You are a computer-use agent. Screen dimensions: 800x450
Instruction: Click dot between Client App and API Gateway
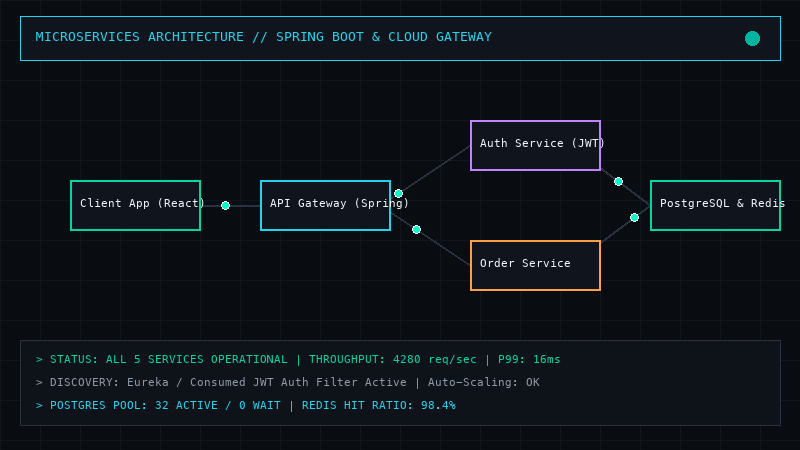[226, 206]
